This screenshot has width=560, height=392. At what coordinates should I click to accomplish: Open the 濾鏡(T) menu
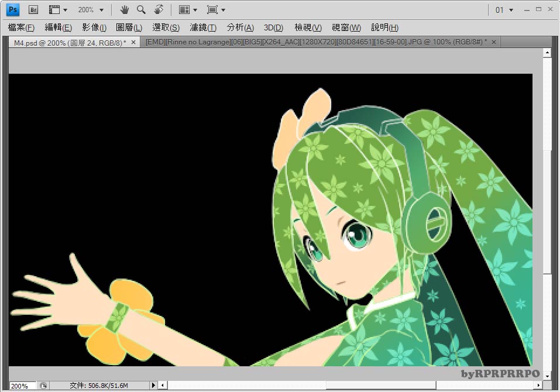coord(203,27)
